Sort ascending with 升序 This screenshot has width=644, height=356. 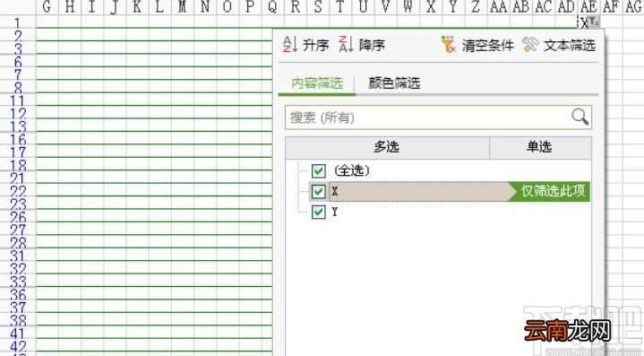point(306,45)
